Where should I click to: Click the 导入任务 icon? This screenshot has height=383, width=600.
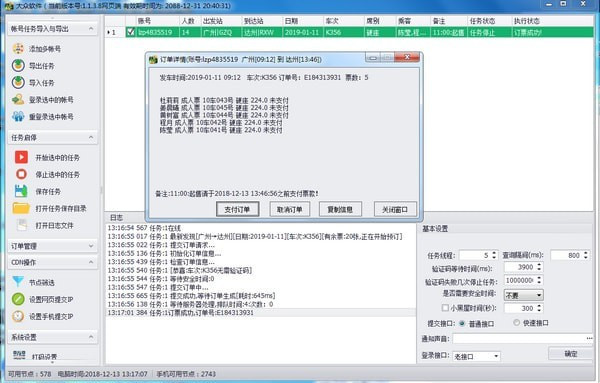(x=18, y=82)
